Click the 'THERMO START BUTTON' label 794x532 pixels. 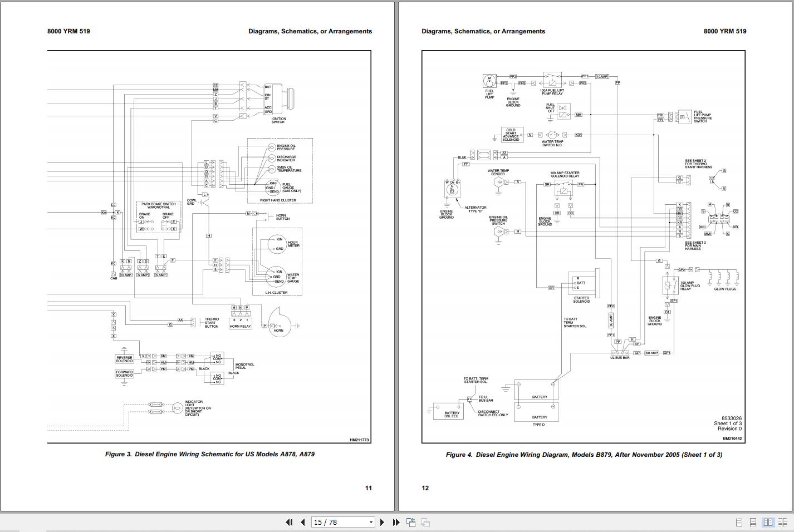(x=212, y=323)
